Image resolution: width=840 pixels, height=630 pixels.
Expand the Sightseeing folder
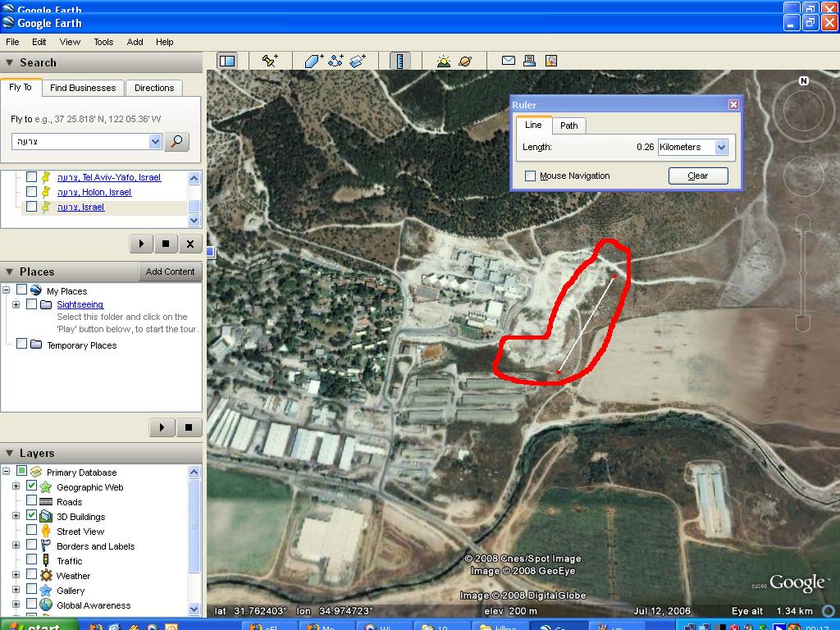pyautogui.click(x=16, y=304)
